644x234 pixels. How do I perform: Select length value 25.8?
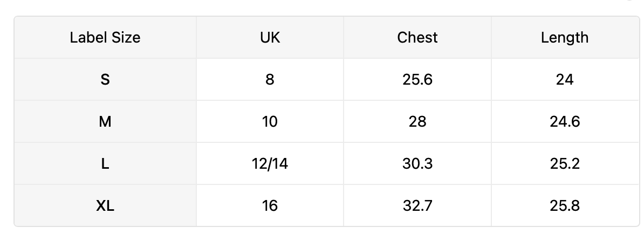[x=565, y=205]
